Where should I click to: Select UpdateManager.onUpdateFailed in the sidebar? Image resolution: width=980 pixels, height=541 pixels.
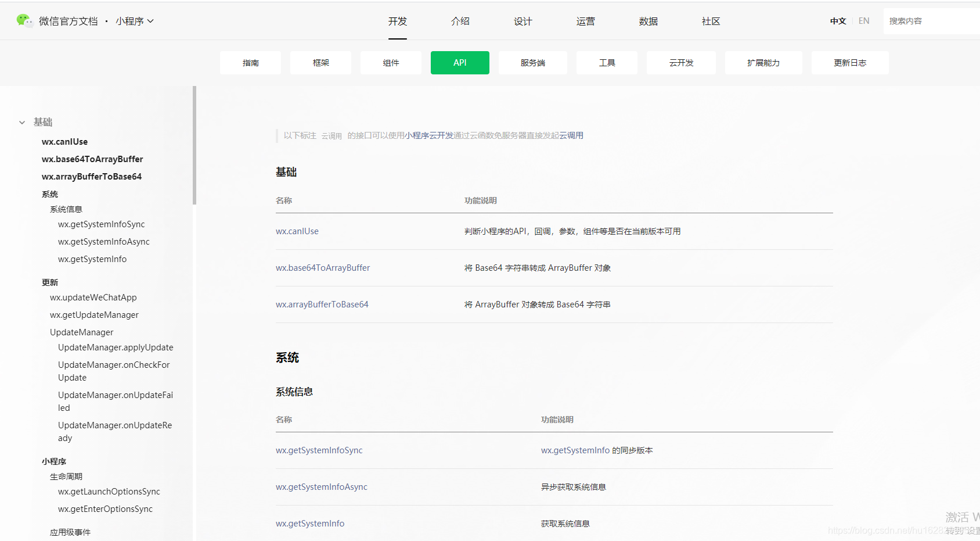[x=116, y=402]
